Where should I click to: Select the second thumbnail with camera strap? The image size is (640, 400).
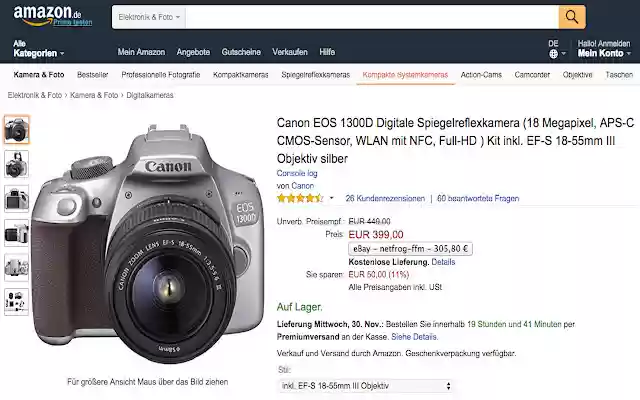point(17,164)
